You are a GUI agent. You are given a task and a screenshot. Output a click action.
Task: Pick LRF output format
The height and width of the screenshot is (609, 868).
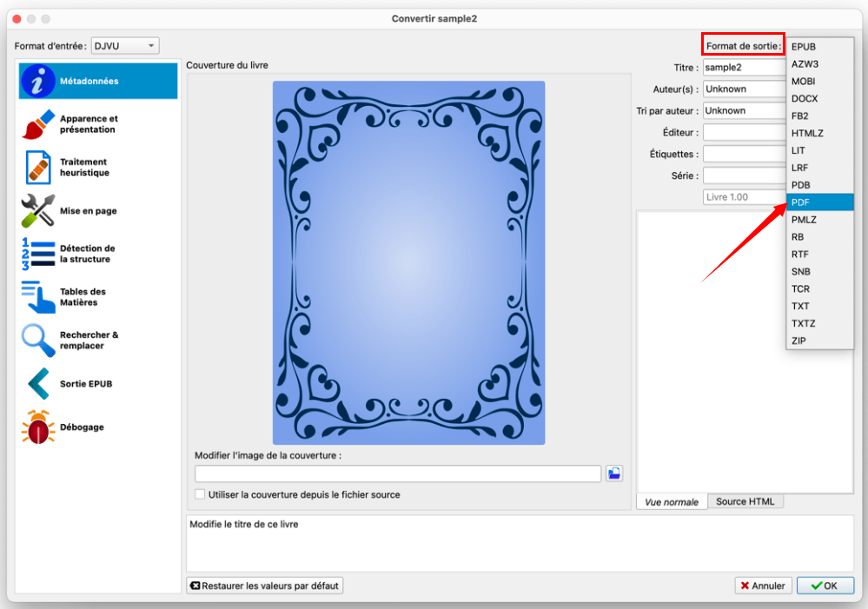pyautogui.click(x=819, y=168)
